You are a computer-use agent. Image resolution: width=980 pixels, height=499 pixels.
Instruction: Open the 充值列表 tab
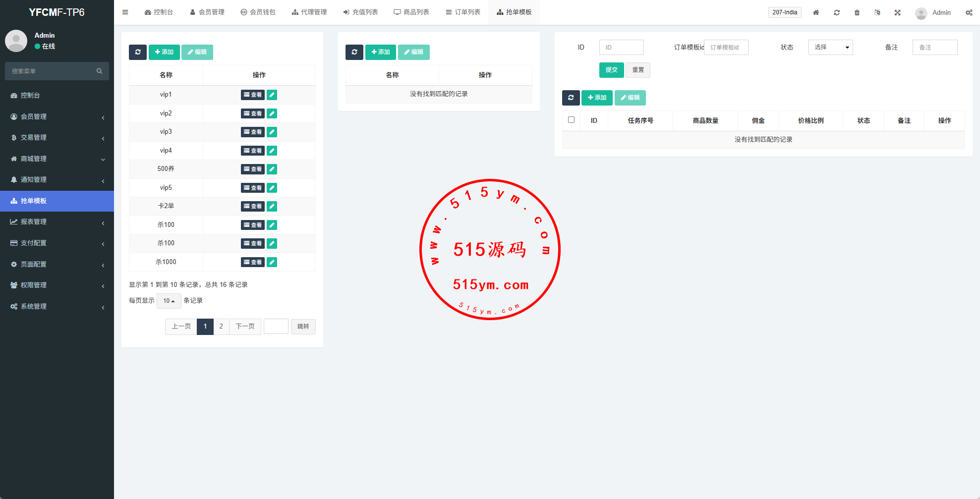[x=360, y=12]
